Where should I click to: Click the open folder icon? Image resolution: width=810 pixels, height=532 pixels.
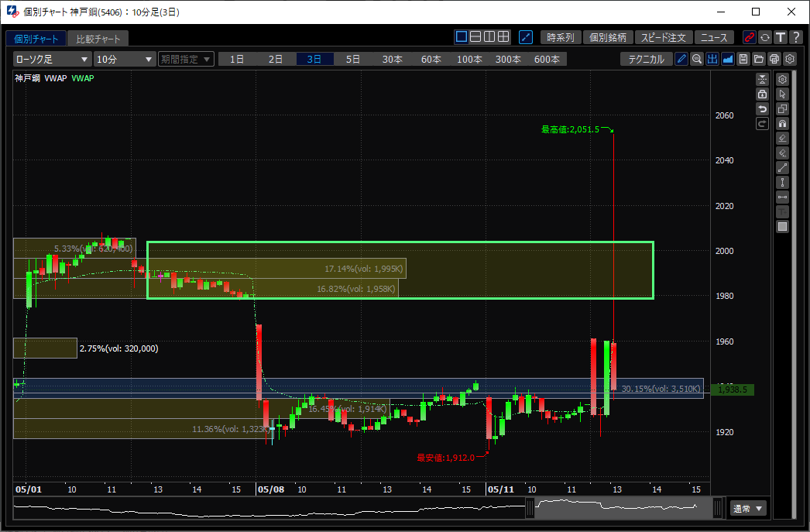(x=759, y=59)
